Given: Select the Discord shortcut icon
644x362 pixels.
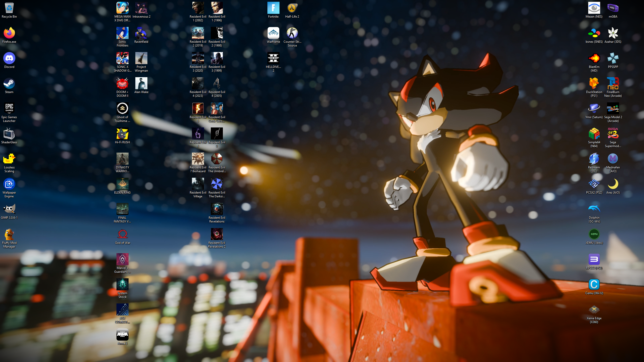Looking at the screenshot, I should coord(9,58).
